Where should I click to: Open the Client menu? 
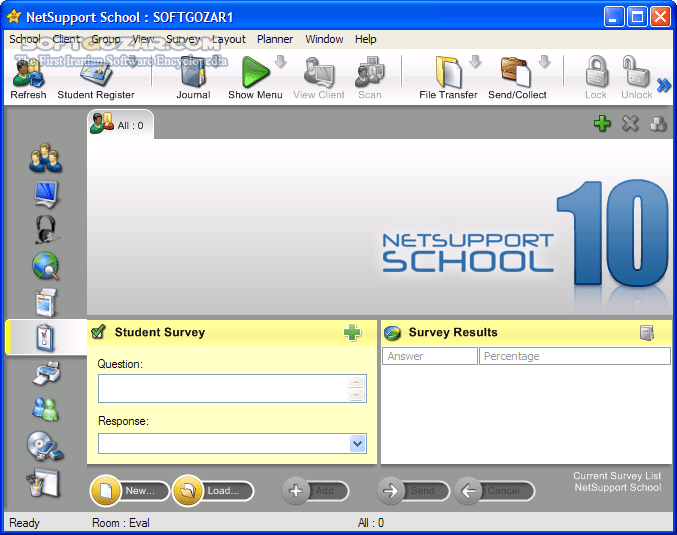pyautogui.click(x=66, y=39)
